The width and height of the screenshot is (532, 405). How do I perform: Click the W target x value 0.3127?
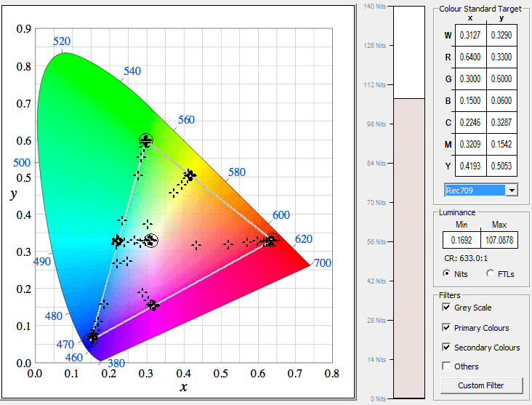pyautogui.click(x=470, y=35)
